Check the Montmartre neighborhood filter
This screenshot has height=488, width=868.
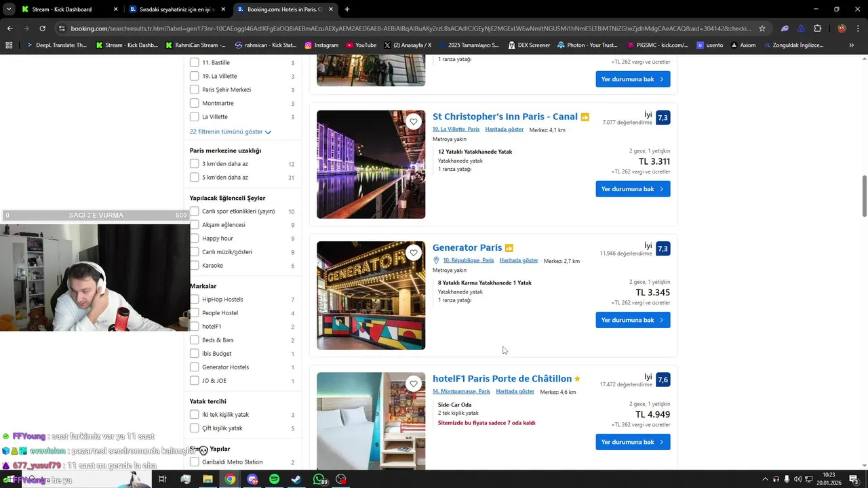click(x=195, y=103)
